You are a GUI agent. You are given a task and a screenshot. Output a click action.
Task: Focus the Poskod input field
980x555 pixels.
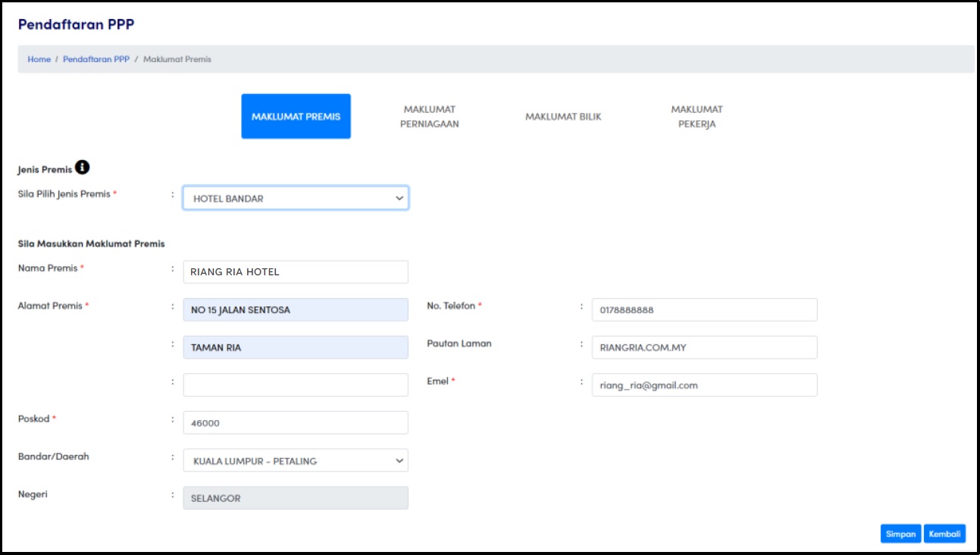coord(296,422)
